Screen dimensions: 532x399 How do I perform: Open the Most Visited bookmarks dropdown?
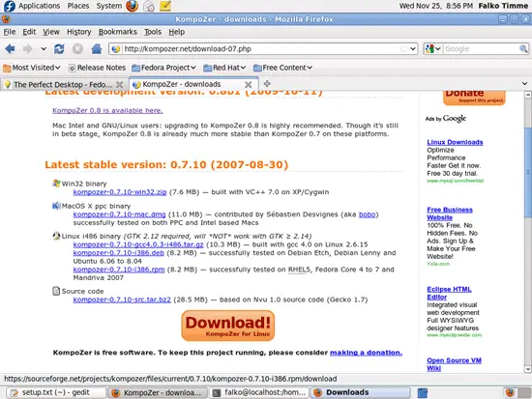click(x=32, y=68)
